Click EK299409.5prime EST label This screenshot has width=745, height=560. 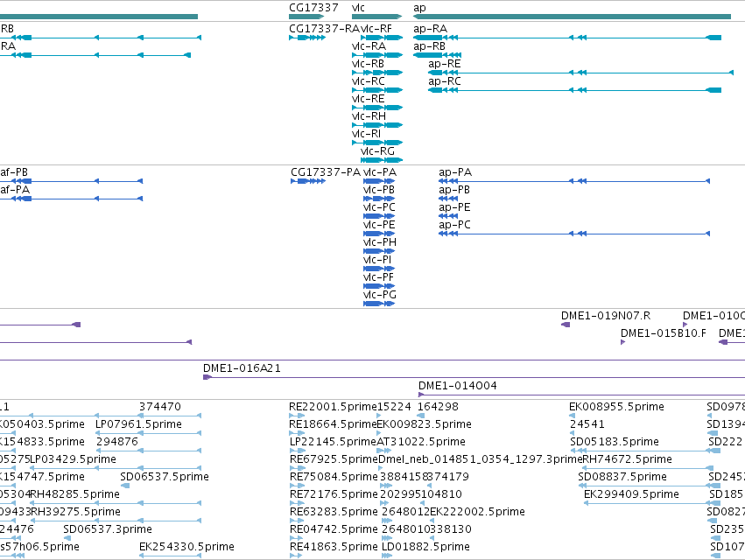[631, 494]
